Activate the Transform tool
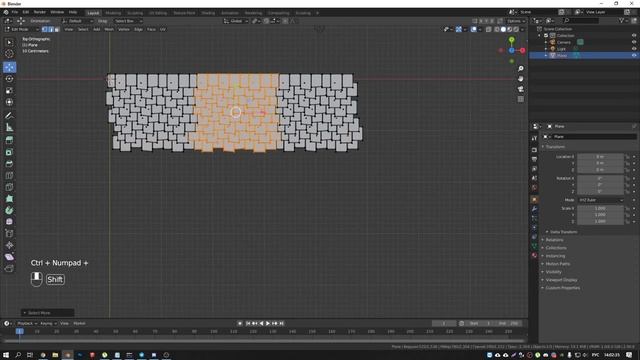Image resolution: width=640 pixels, height=360 pixels. click(x=9, y=102)
